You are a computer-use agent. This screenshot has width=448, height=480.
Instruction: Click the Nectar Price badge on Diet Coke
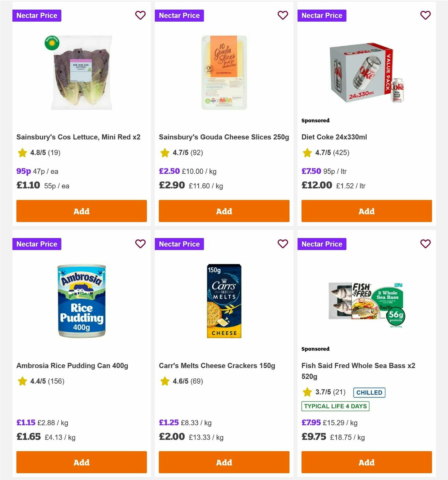tap(322, 15)
